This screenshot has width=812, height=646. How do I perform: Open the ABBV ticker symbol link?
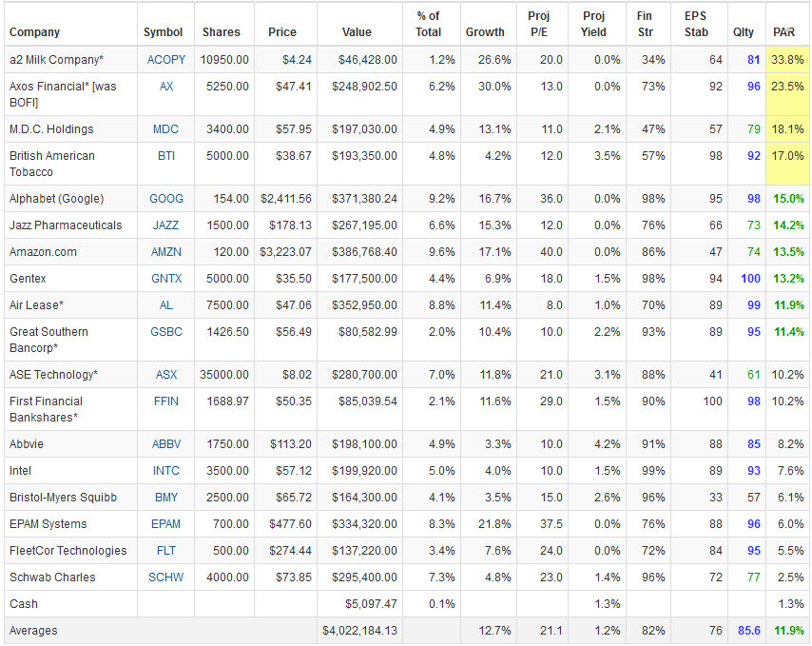coord(165,444)
